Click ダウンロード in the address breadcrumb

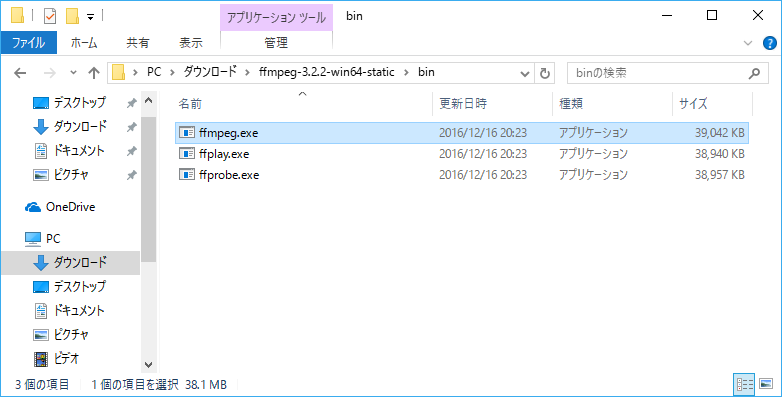[x=210, y=72]
